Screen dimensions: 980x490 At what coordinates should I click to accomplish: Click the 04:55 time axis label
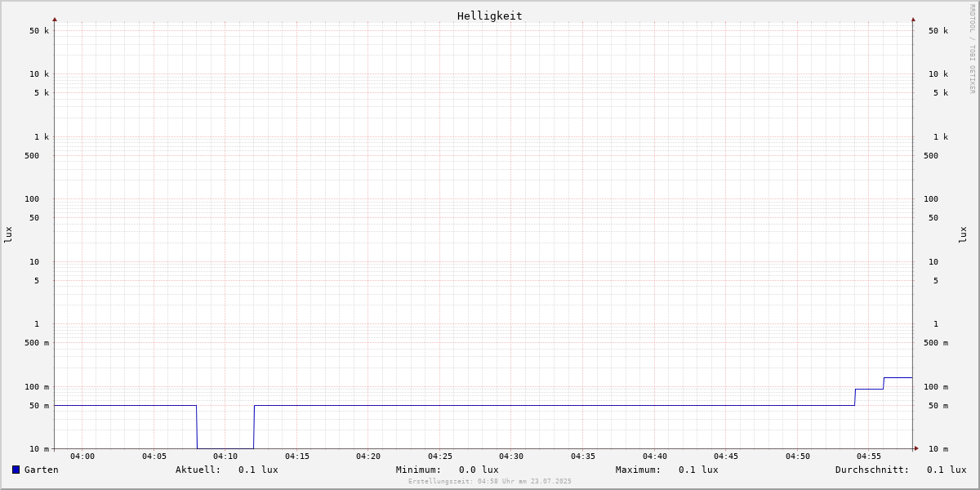tap(869, 457)
